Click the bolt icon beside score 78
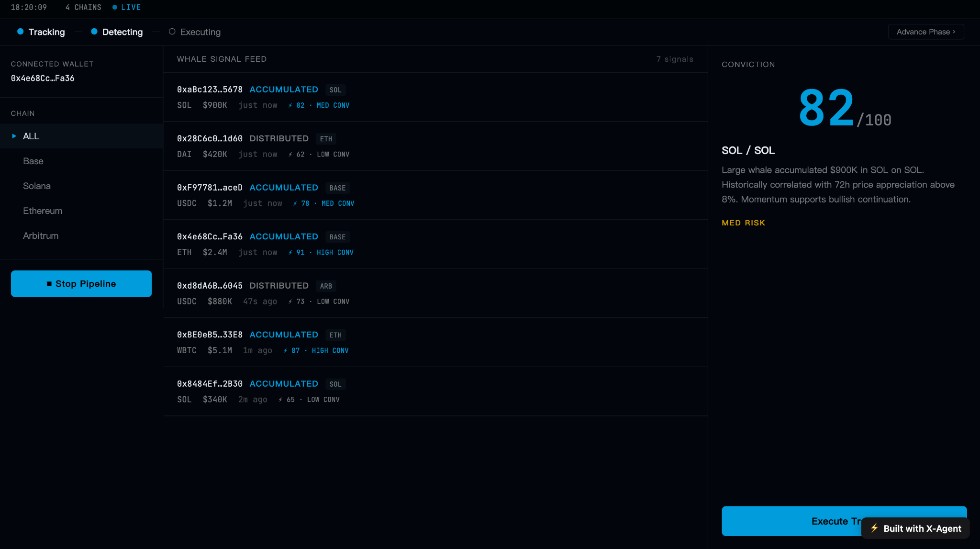 295,203
